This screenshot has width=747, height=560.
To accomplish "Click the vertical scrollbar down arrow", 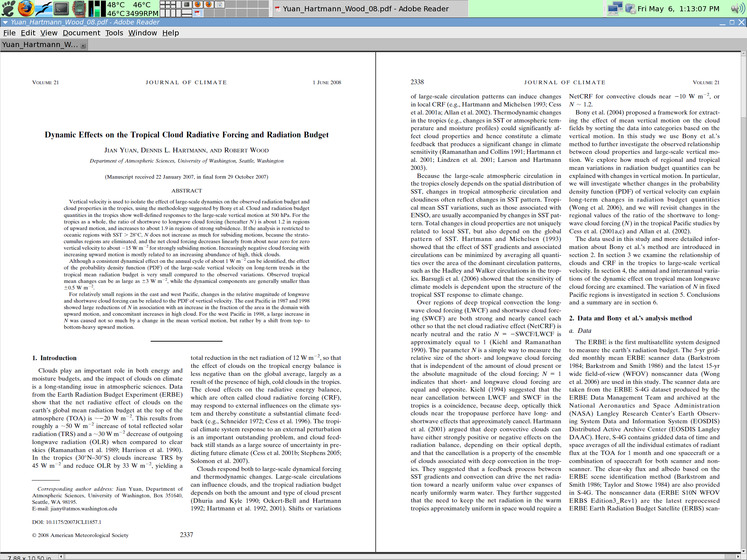I will [743, 551].
